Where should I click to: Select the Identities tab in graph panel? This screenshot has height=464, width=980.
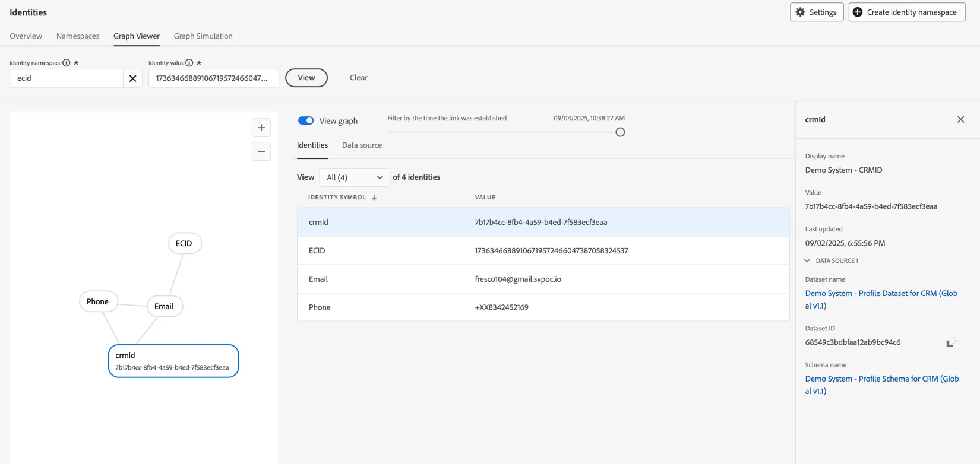(x=312, y=145)
